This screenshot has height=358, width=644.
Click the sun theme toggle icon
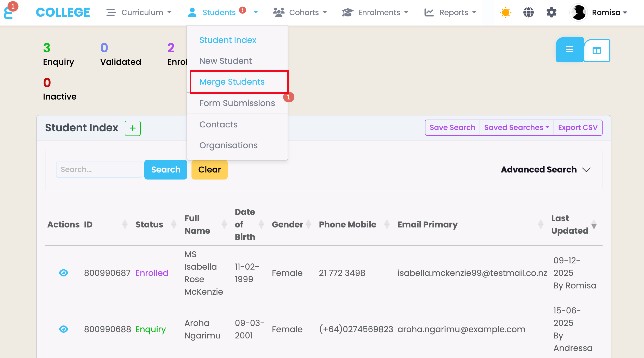505,13
